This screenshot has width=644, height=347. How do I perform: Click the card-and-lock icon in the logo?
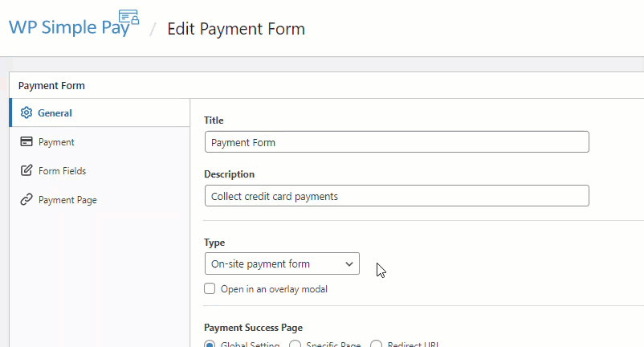[x=128, y=18]
